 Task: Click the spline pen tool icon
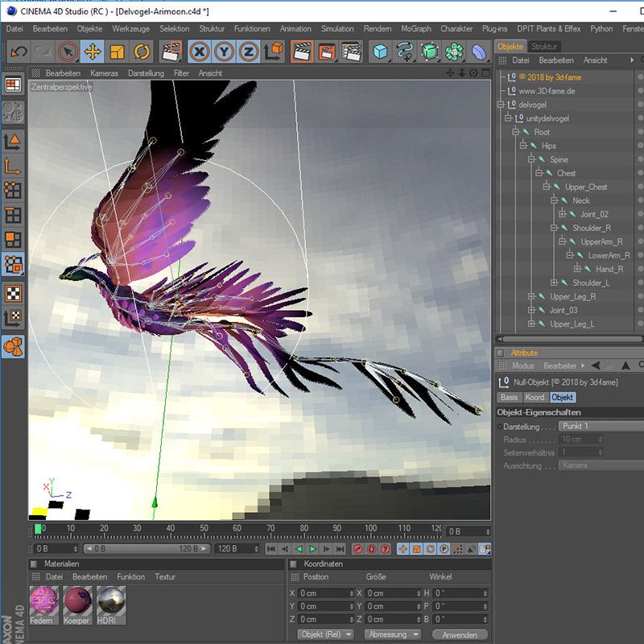click(405, 52)
